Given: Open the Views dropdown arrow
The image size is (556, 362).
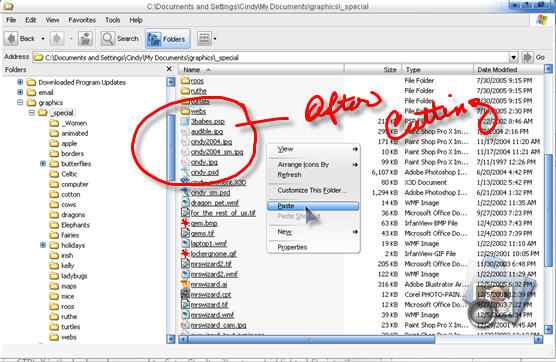Looking at the screenshot, I should click(215, 39).
